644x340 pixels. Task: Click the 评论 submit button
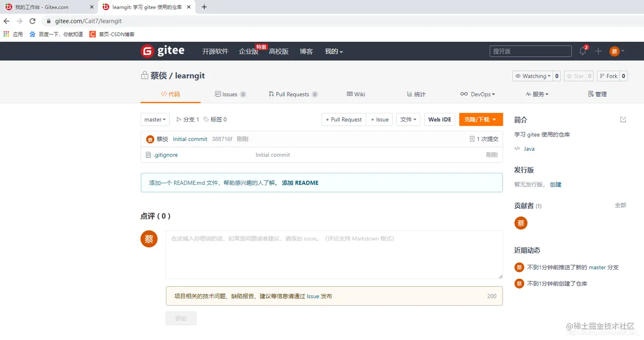click(181, 318)
